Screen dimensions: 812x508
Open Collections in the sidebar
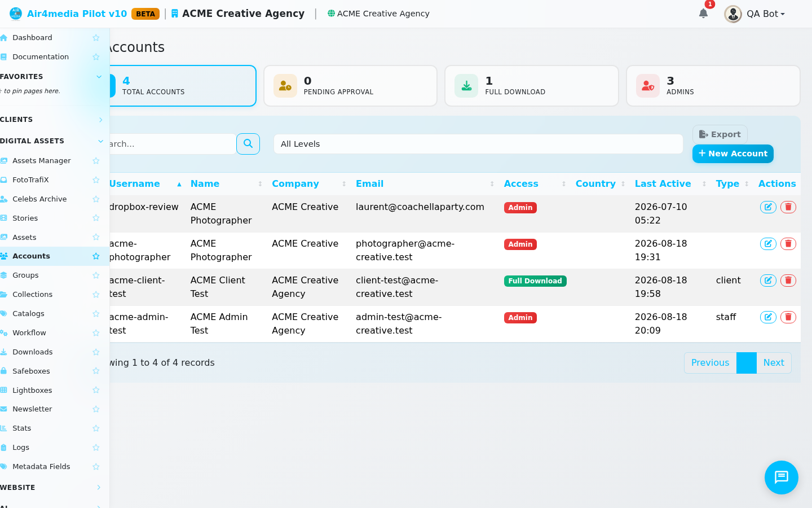32,295
